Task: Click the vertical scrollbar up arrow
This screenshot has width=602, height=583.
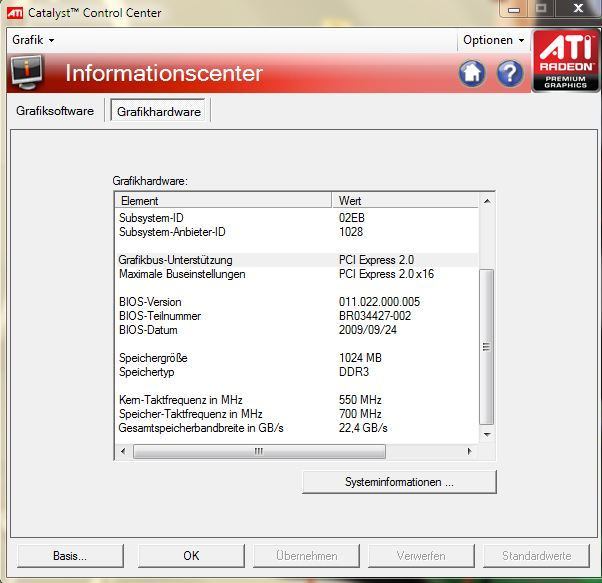Action: click(487, 201)
